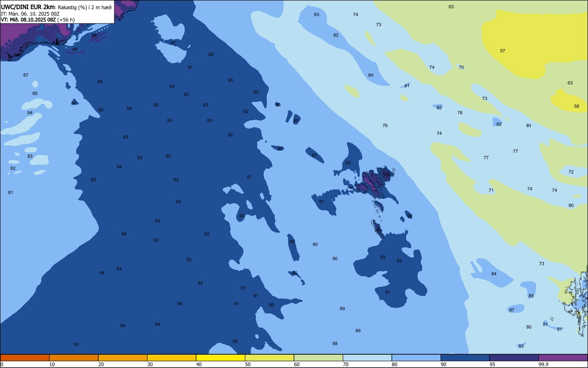Screen dimensions: 588x368
Task: Click the IT: Mán. 06. 10. 2025 00Z line
Action: (x=30, y=14)
